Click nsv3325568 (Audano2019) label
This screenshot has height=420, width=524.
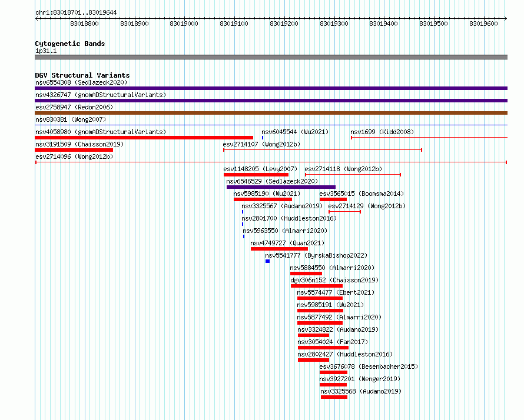point(361,391)
